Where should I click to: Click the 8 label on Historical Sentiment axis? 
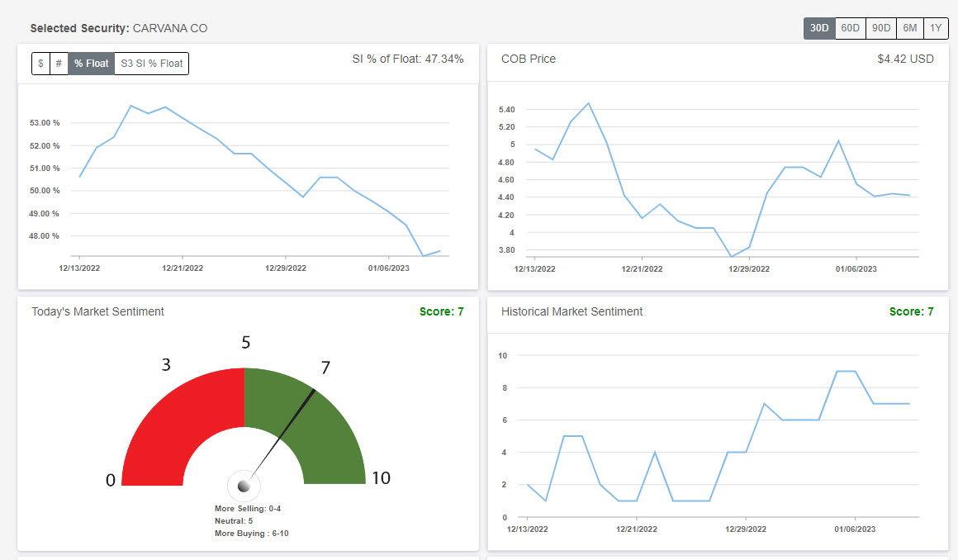[x=505, y=387]
